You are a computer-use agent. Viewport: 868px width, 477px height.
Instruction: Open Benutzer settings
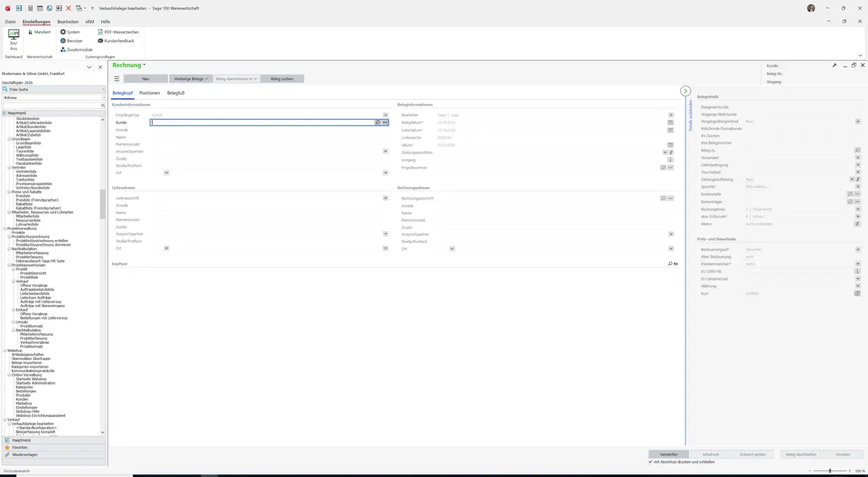(72, 41)
